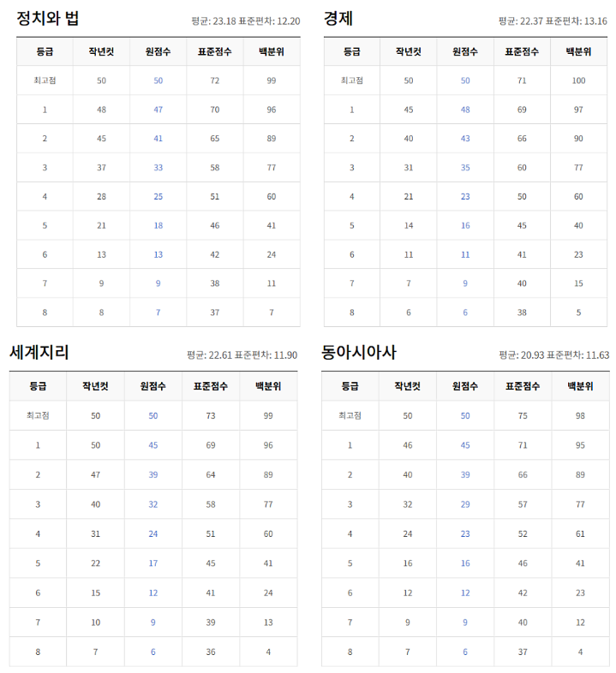Viewport: 616px width, 673px height.
Task: Open blue 원점수 25 in 정치와 법 grade 4
Action: coord(158,197)
